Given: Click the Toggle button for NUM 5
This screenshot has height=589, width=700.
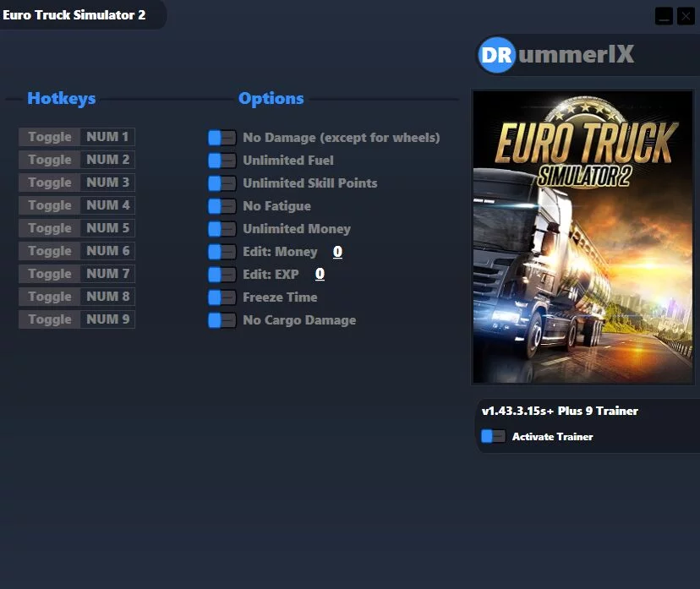Looking at the screenshot, I should click(x=50, y=228).
